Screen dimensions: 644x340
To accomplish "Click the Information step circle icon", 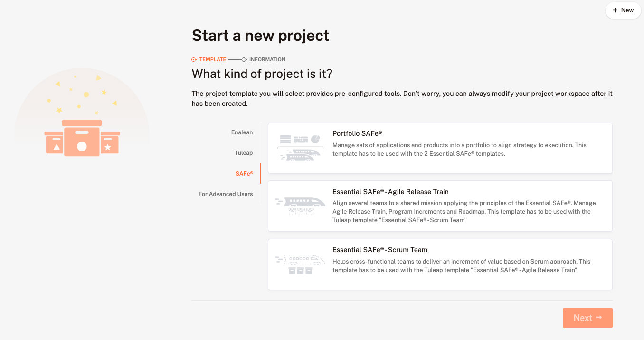I will click(x=244, y=60).
